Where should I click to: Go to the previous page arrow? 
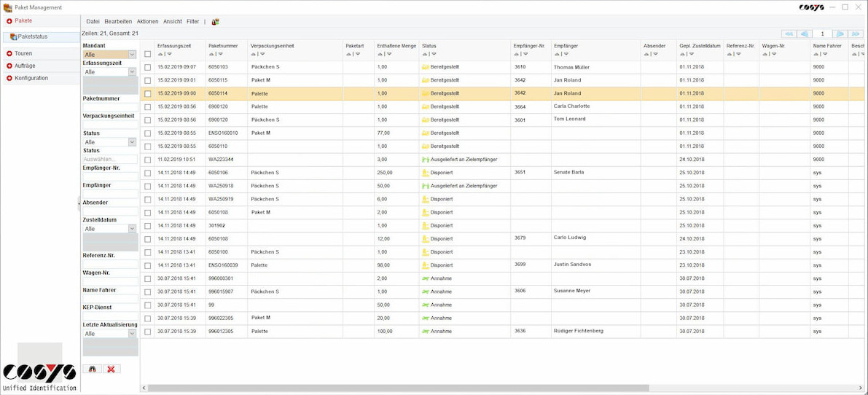805,34
